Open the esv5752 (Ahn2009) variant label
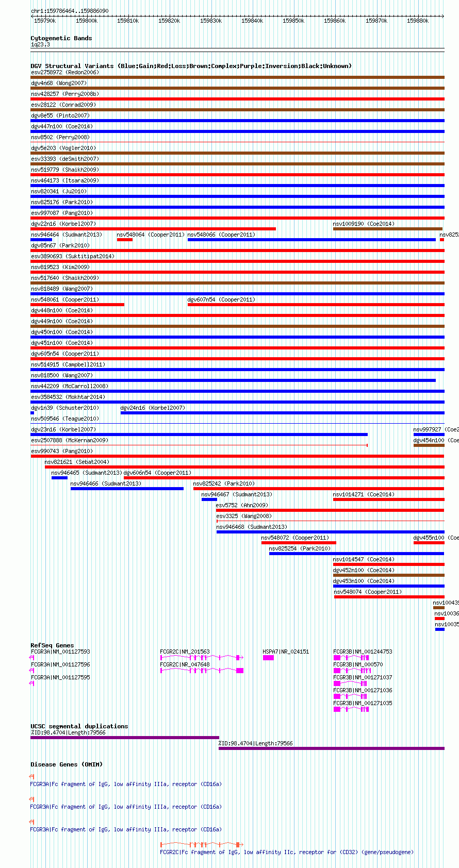Image resolution: width=459 pixels, height=868 pixels. click(242, 505)
